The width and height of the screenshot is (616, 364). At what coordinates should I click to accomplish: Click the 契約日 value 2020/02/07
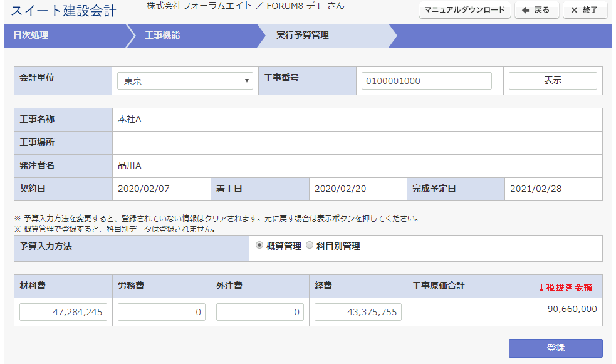[x=144, y=189]
